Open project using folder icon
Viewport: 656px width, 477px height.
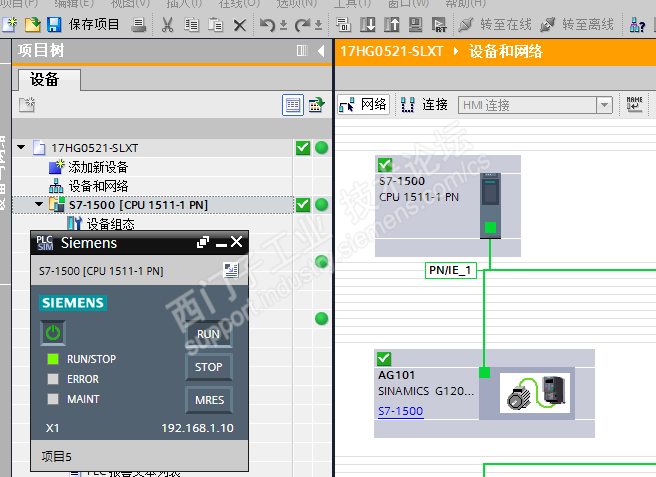32,25
